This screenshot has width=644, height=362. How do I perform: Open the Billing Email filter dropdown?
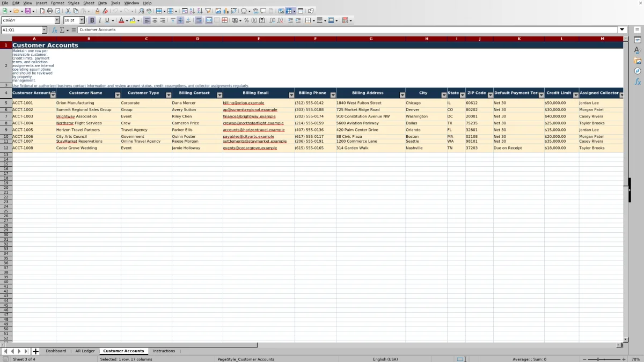291,95
